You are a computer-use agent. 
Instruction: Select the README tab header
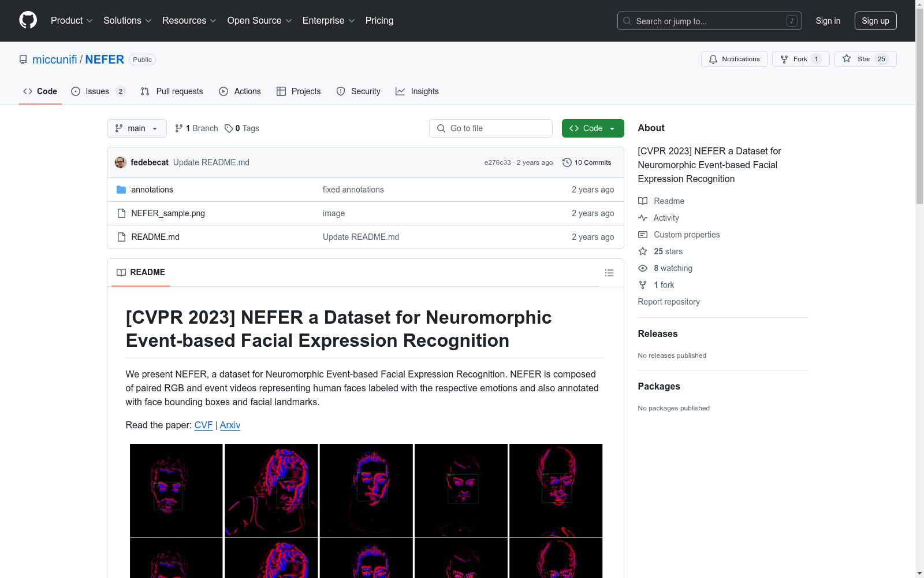point(141,272)
